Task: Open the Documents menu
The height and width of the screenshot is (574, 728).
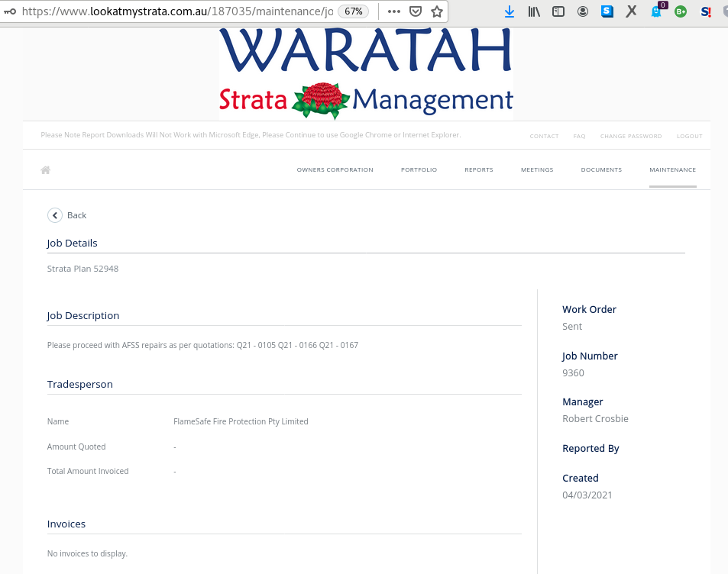Action: coord(601,169)
